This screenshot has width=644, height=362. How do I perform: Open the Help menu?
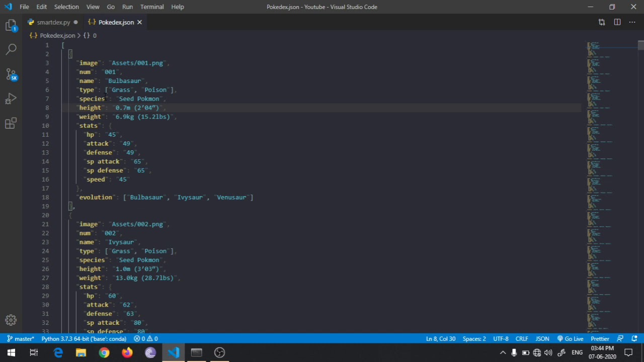(x=178, y=7)
